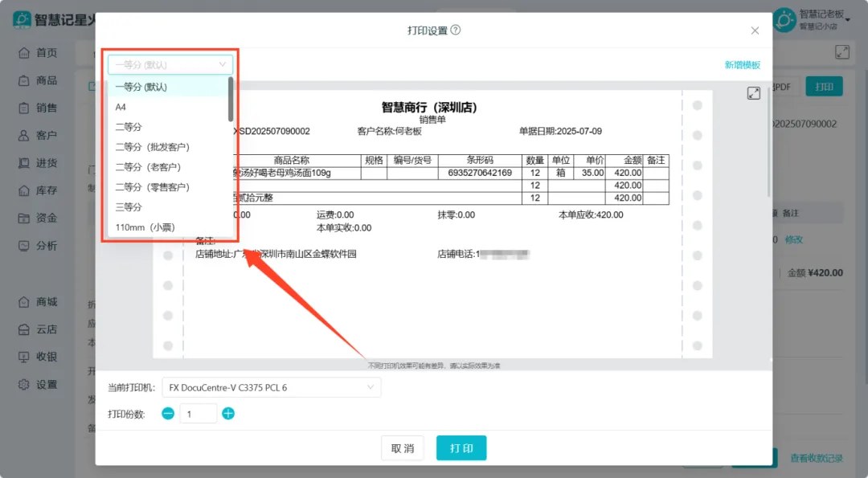Click the help icon beside 打印设置
The width and height of the screenshot is (868, 478).
(x=456, y=30)
